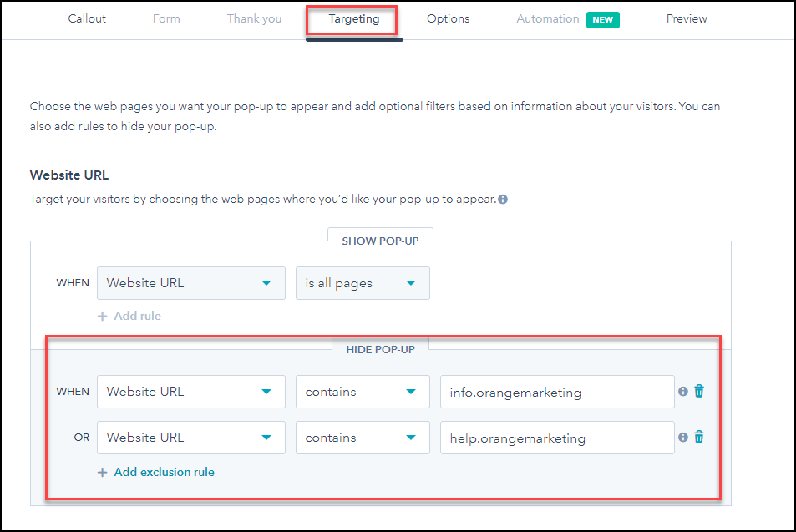Open the Preview tab
This screenshot has height=532, width=796.
[x=686, y=18]
